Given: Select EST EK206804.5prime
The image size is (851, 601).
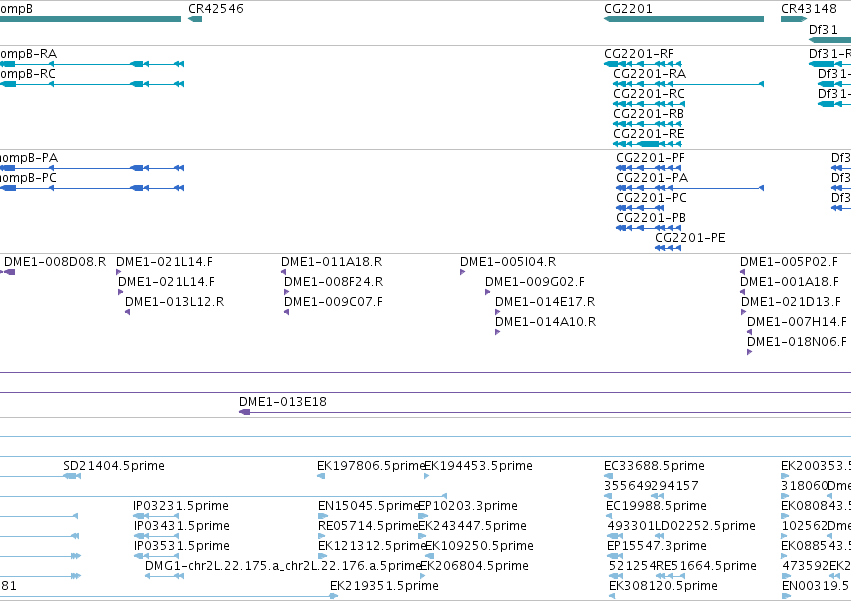Looking at the screenshot, I should click(x=475, y=567).
